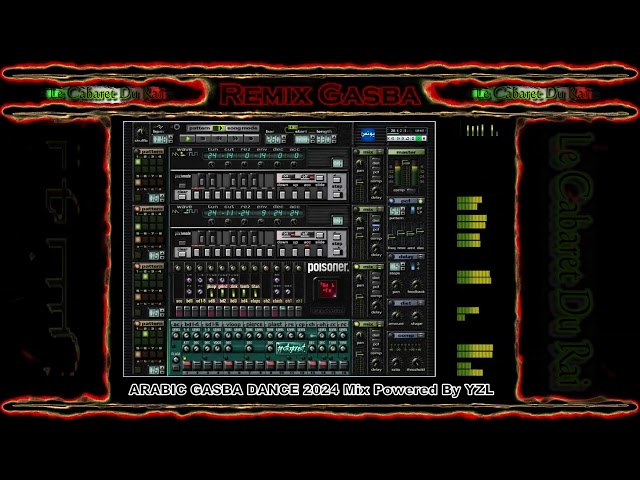Click the small display button beside the first synth knobs
The width and height of the screenshot is (640, 480).
coord(337,164)
